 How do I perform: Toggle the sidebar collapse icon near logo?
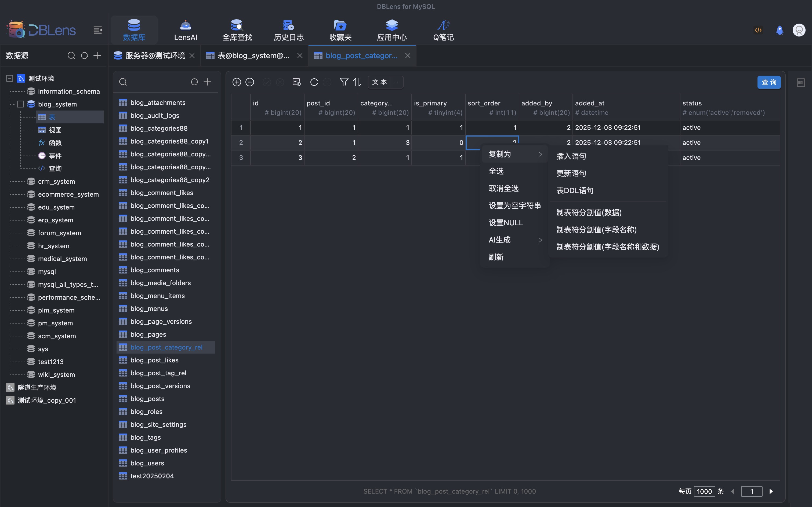(98, 30)
